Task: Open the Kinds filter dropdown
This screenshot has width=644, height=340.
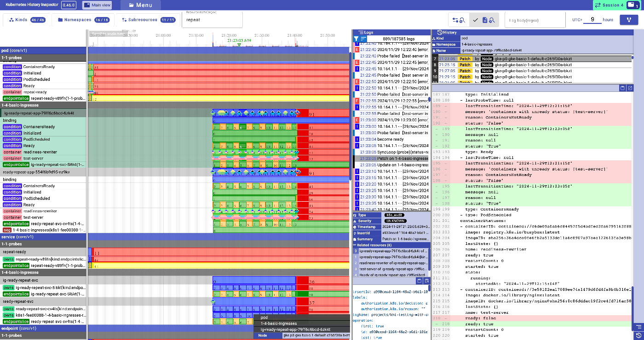Action: pos(26,20)
